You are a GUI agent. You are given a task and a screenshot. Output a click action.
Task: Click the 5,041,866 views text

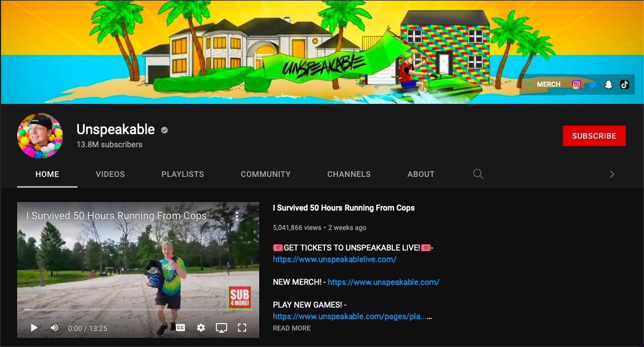297,228
